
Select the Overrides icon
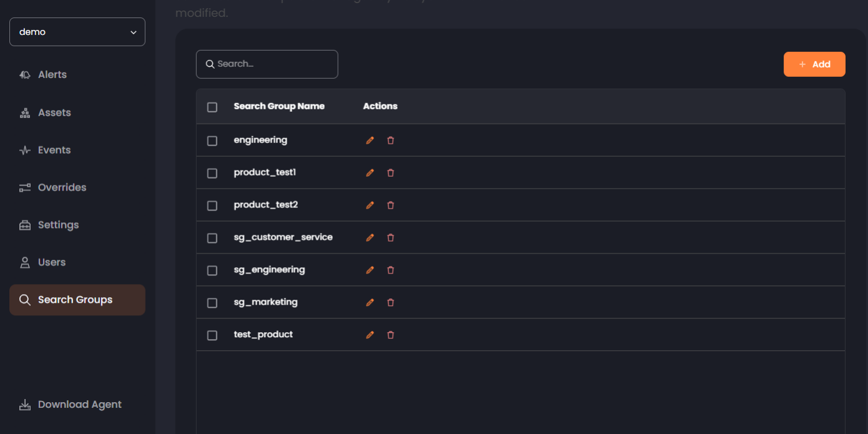click(24, 187)
